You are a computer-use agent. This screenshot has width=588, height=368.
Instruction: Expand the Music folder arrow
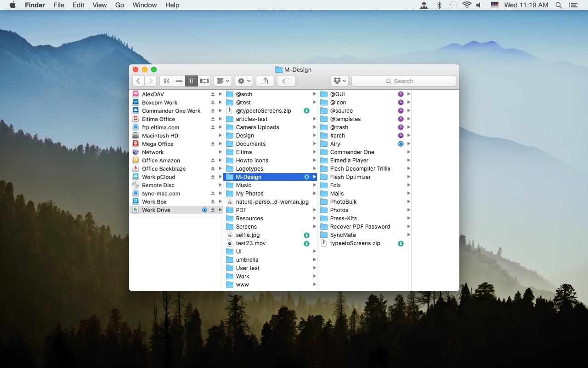(315, 185)
